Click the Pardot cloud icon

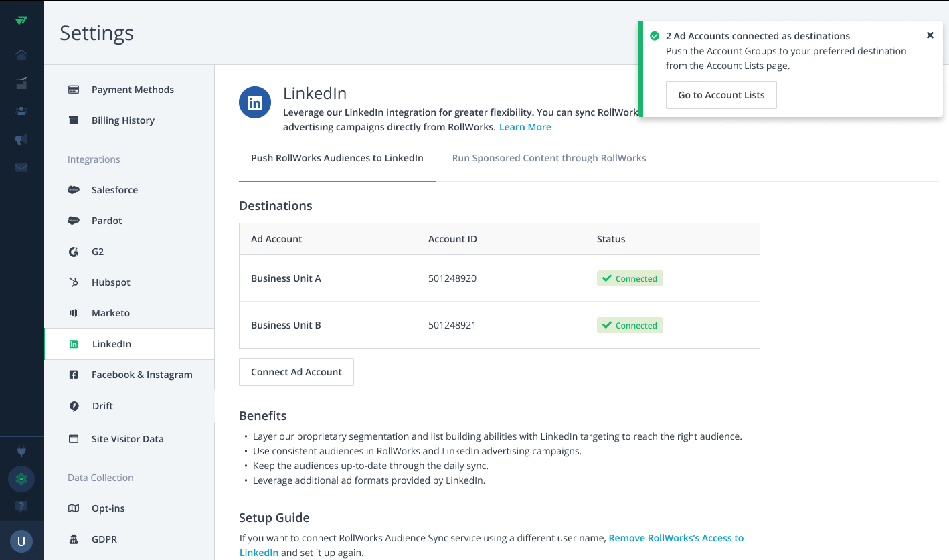74,221
